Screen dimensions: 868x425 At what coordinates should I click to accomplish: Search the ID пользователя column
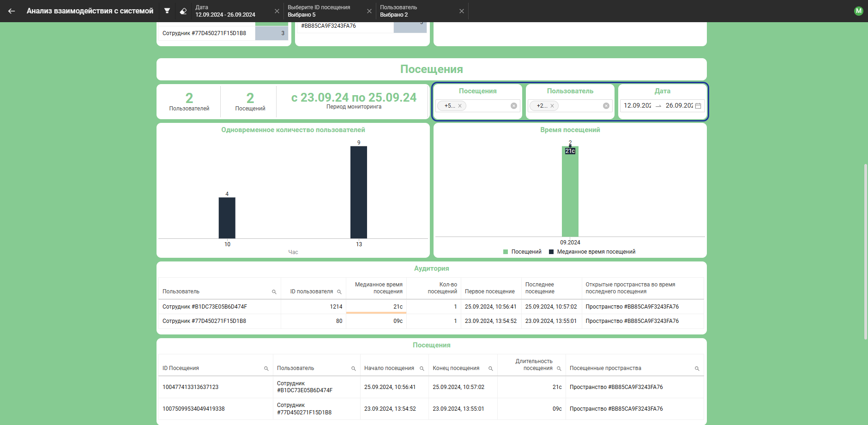click(339, 292)
